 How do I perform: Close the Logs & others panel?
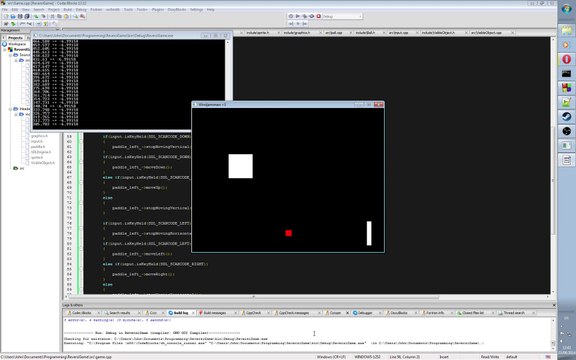click(554, 305)
